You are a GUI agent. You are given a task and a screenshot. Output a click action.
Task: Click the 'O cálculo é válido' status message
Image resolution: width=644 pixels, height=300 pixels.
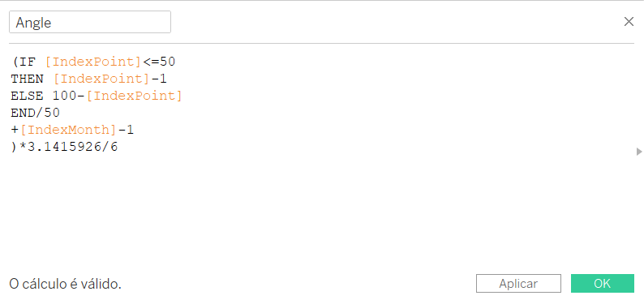(66, 284)
